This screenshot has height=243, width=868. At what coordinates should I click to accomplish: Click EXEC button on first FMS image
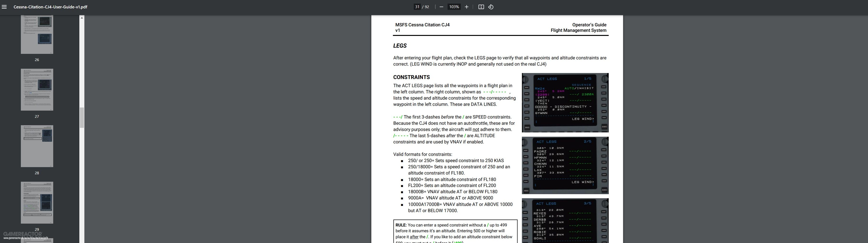pyautogui.click(x=604, y=127)
